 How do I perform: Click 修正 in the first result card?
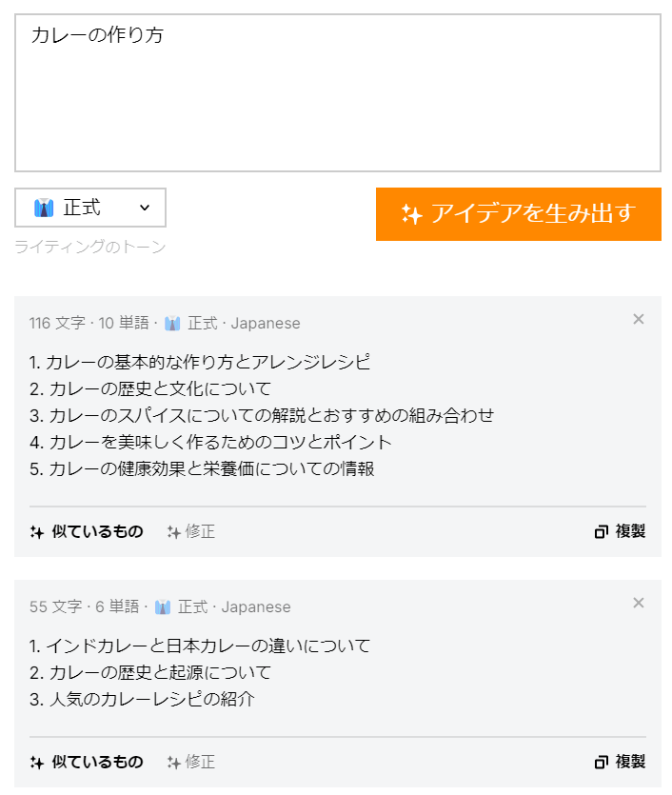point(198,531)
